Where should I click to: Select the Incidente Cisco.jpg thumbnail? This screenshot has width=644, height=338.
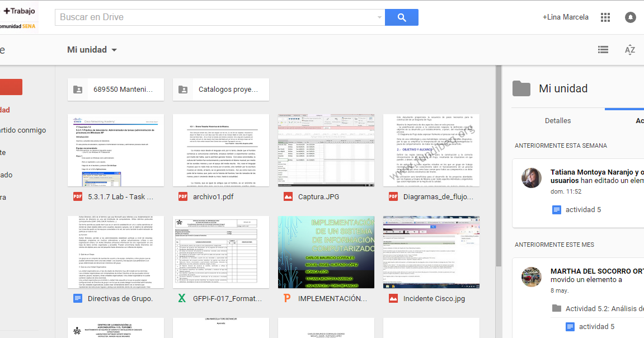[x=431, y=252]
